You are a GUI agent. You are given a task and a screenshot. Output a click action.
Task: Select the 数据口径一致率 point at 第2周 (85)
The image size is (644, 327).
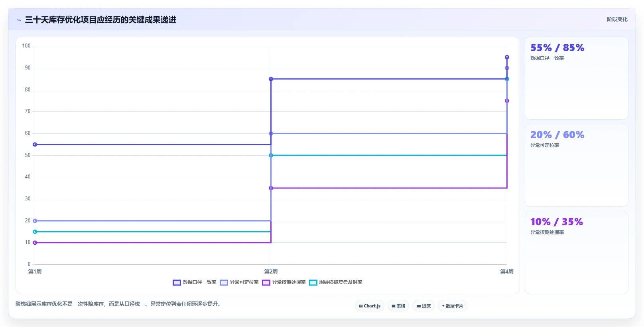[271, 79]
